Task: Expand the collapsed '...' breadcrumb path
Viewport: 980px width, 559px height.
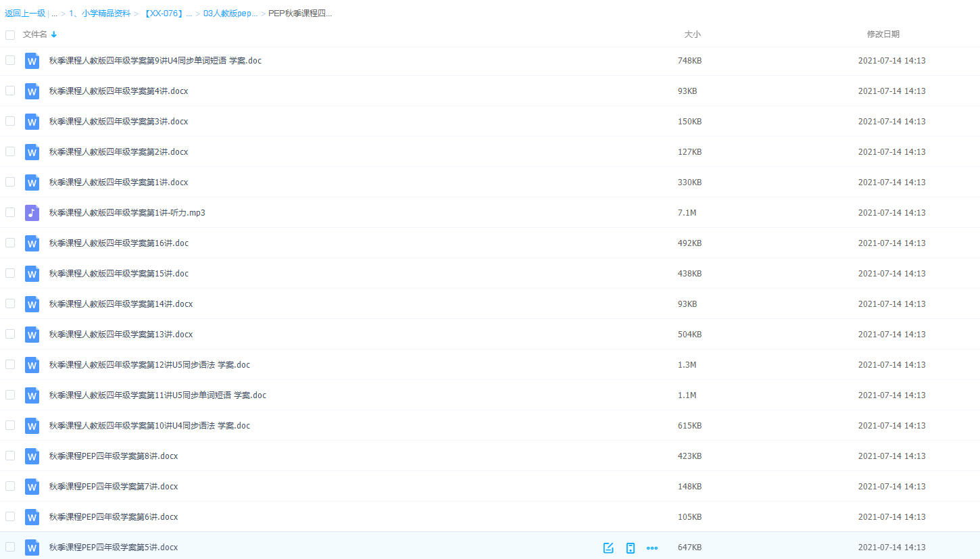Action: [x=54, y=14]
